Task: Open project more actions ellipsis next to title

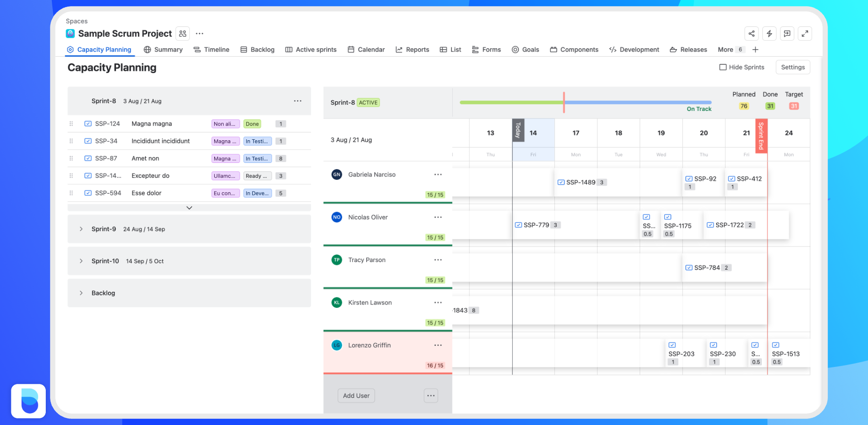Action: 200,34
